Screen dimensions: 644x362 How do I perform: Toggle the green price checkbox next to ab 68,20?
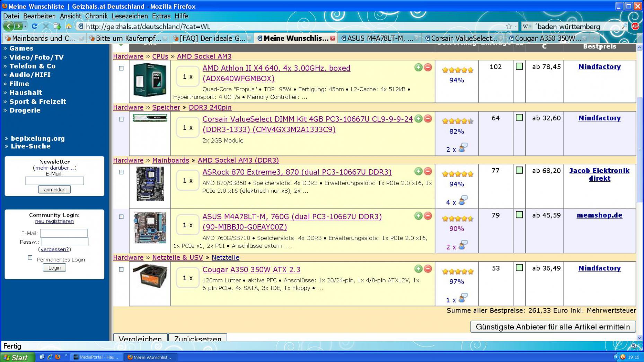coord(519,170)
